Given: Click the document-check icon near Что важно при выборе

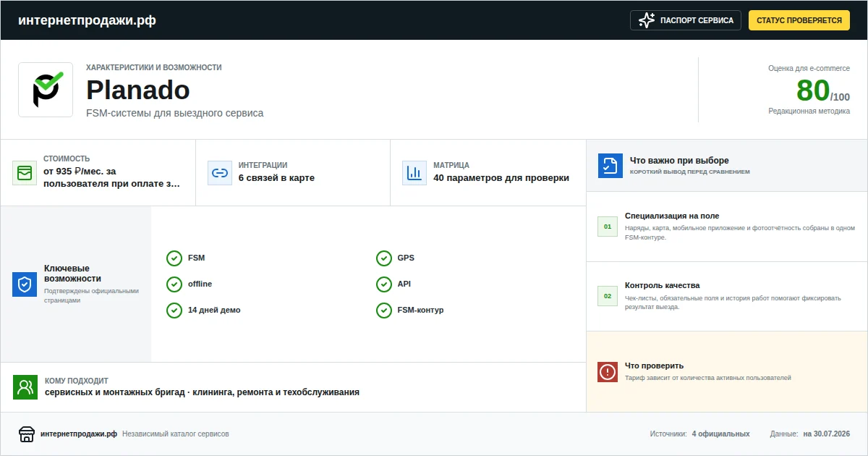Looking at the screenshot, I should (610, 166).
